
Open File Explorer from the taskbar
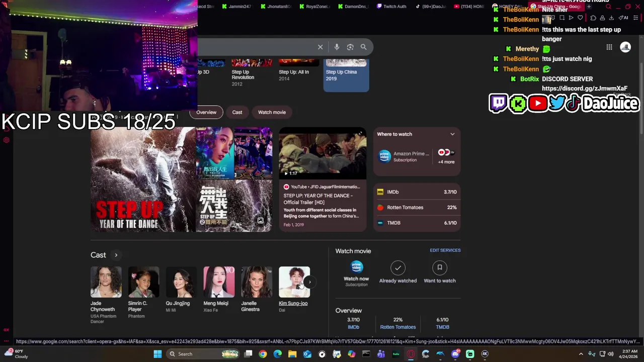(x=292, y=354)
